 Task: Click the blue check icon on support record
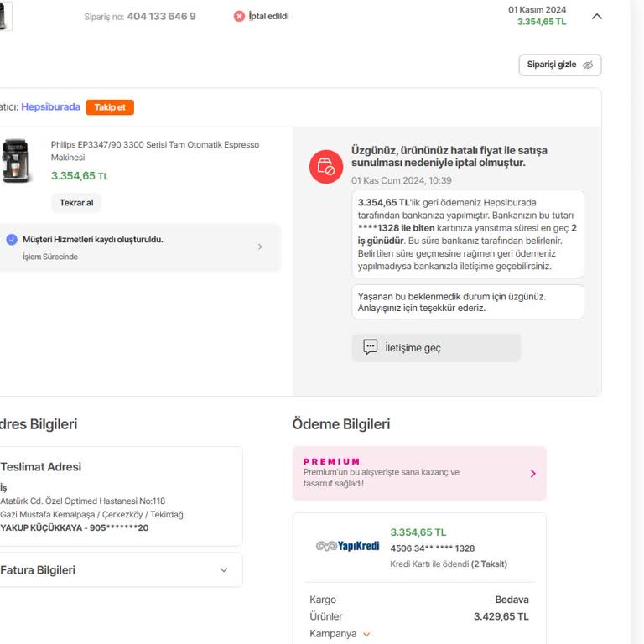[x=12, y=239]
